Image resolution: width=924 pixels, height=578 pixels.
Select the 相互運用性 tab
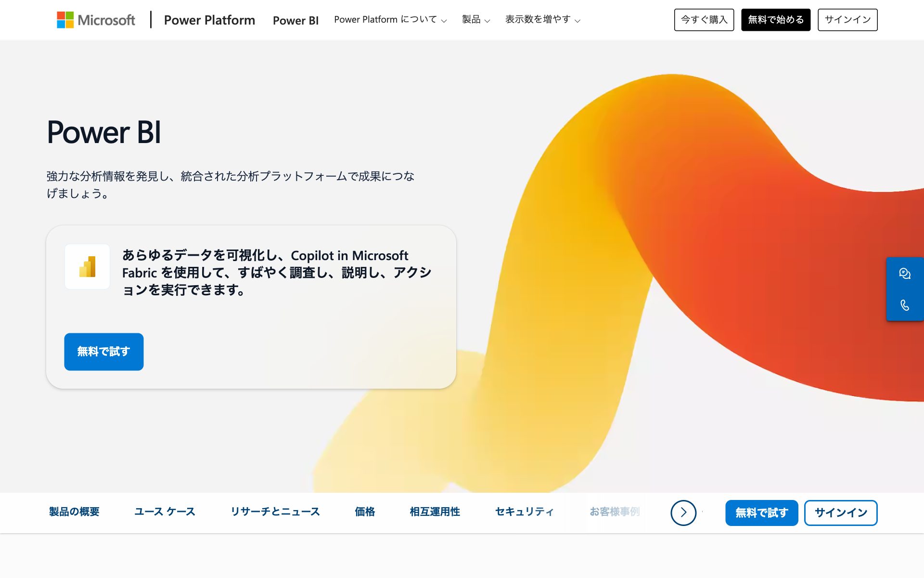pos(435,512)
